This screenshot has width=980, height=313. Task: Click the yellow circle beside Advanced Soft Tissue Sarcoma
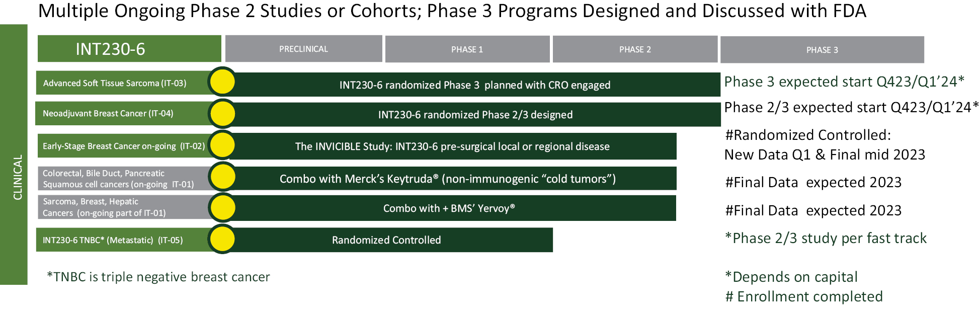[x=222, y=82]
